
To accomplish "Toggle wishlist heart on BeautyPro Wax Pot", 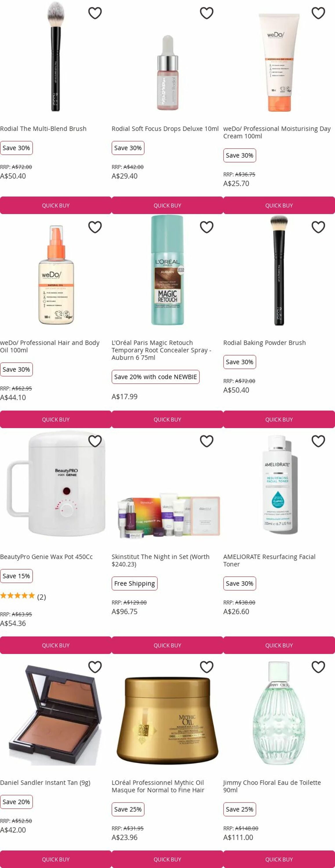I will [x=95, y=441].
